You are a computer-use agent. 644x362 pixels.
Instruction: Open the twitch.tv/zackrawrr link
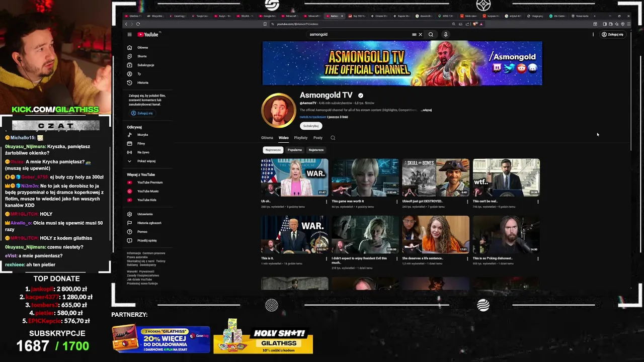click(x=313, y=117)
